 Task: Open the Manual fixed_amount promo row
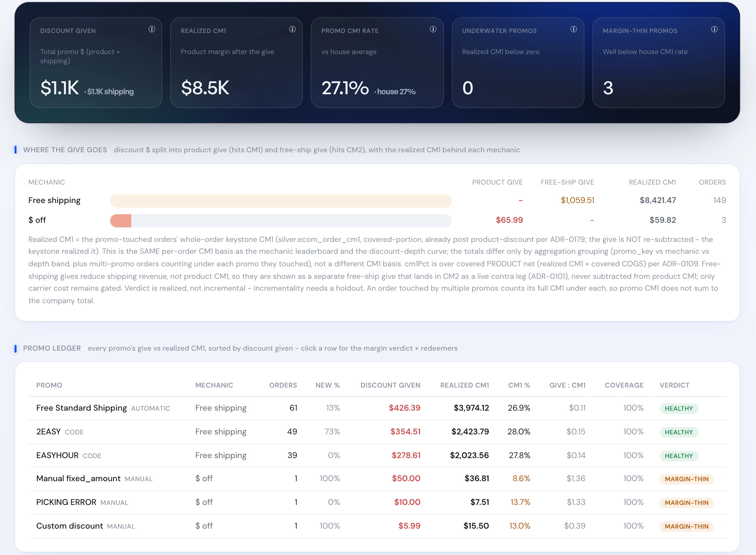[377, 479]
